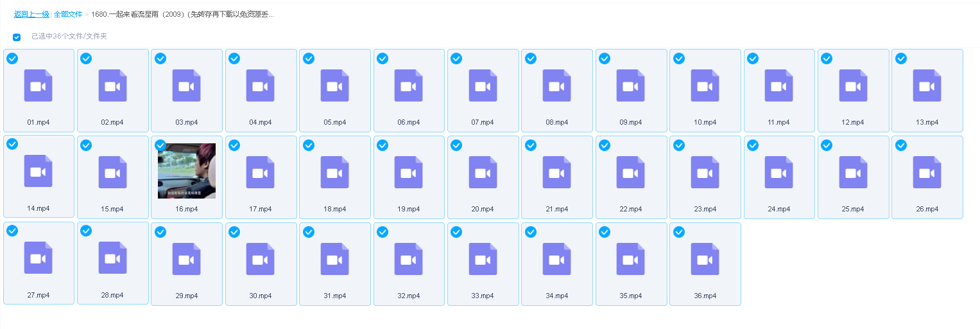
Task: Open the 26.mp4 video file icon
Action: pos(927,172)
